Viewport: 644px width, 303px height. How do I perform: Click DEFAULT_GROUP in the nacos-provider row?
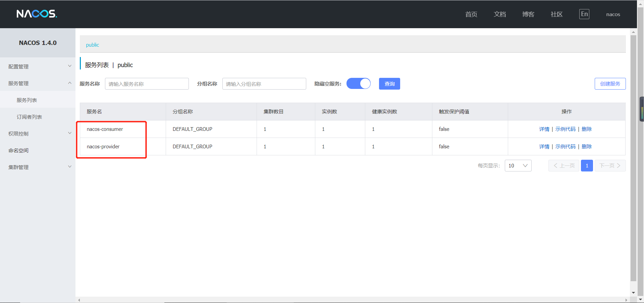tap(193, 147)
